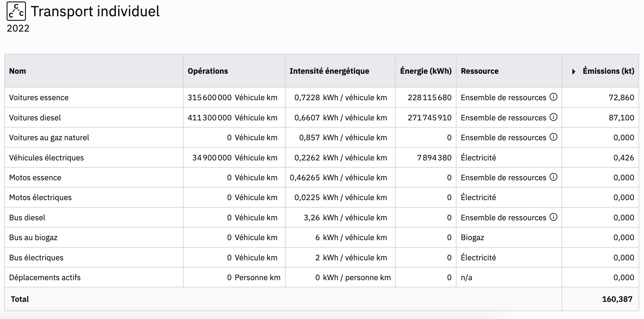Click energy value 228 115 680
This screenshot has height=319, width=644.
429,98
